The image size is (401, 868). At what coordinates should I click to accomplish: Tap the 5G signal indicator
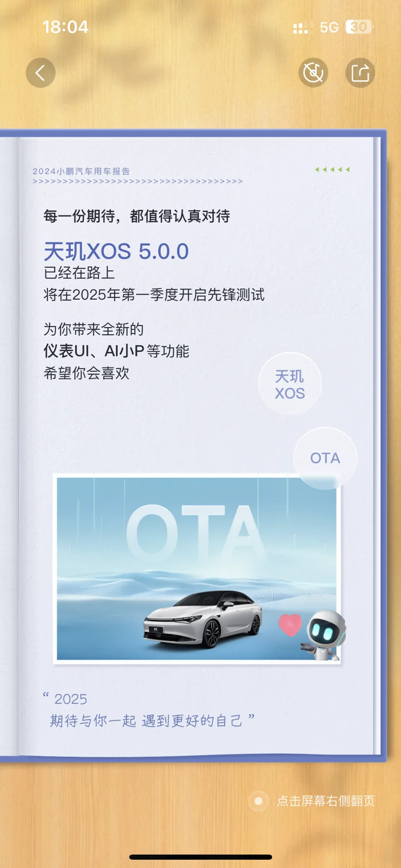[329, 27]
